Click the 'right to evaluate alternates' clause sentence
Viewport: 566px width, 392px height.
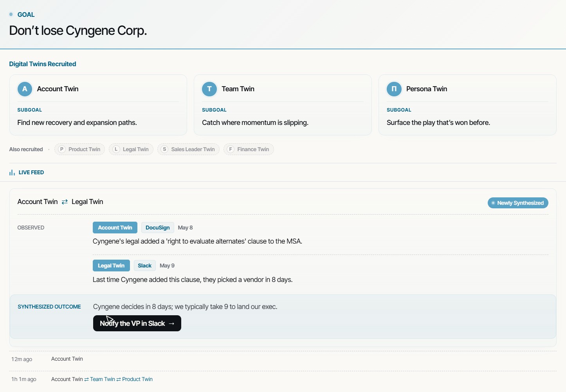[197, 241]
